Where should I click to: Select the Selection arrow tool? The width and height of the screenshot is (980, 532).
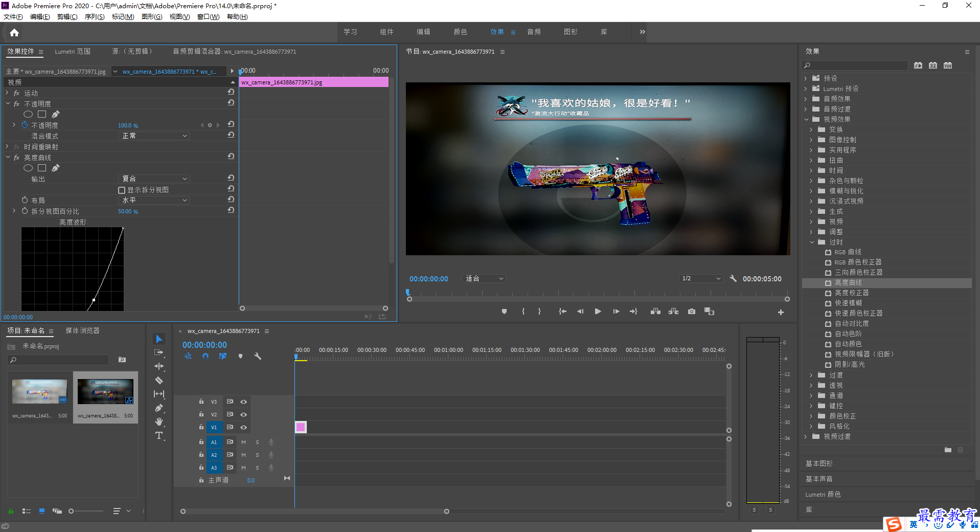159,339
